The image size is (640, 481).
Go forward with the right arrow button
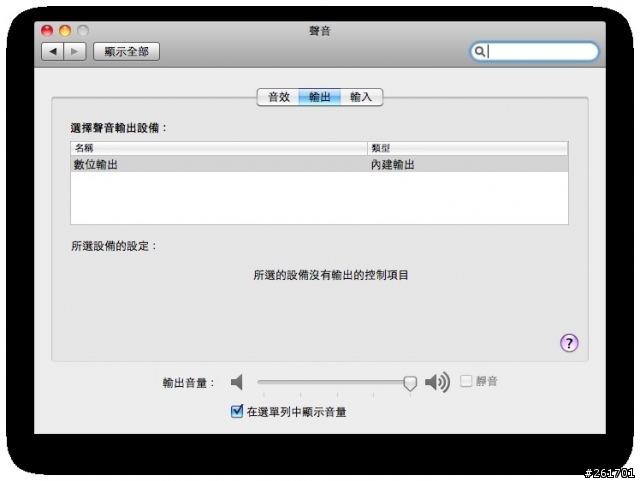[x=75, y=52]
